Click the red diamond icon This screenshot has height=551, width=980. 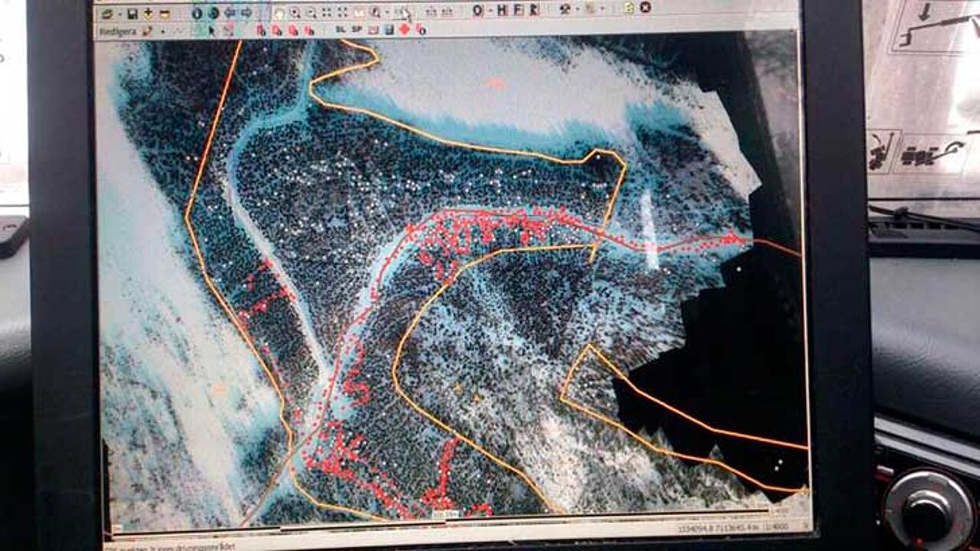(403, 29)
